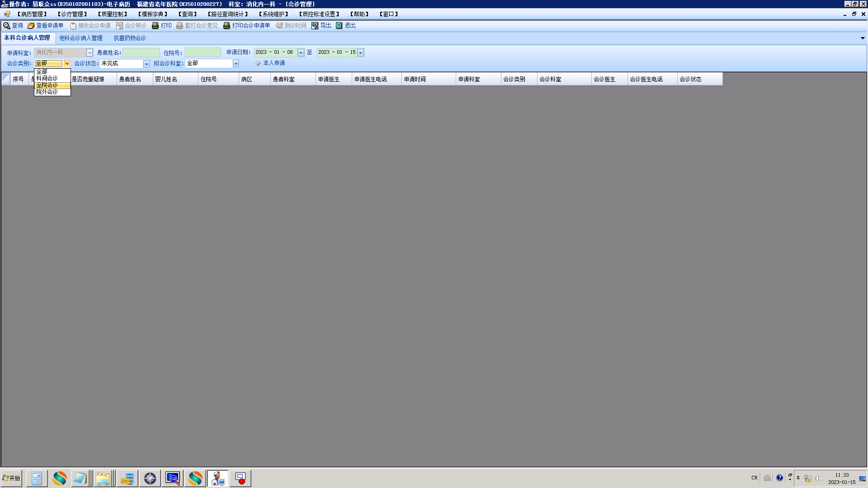
Task: Click the 打印 printer icon
Action: point(155,26)
